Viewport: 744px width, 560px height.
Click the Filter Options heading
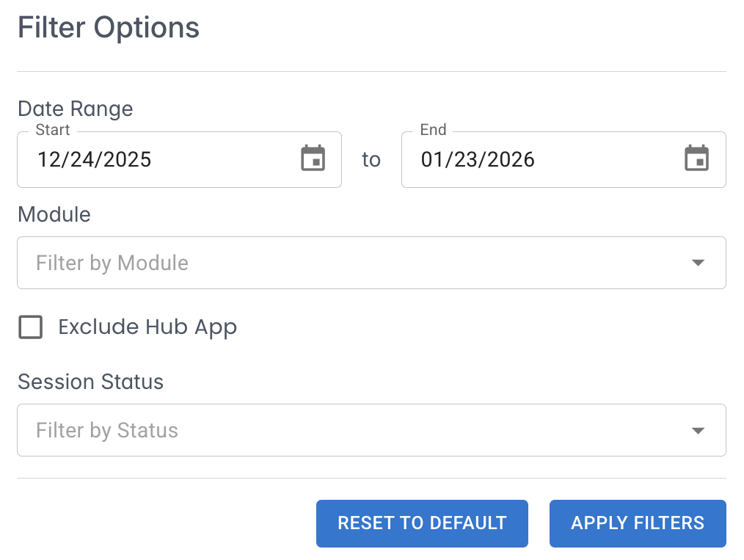tap(109, 28)
